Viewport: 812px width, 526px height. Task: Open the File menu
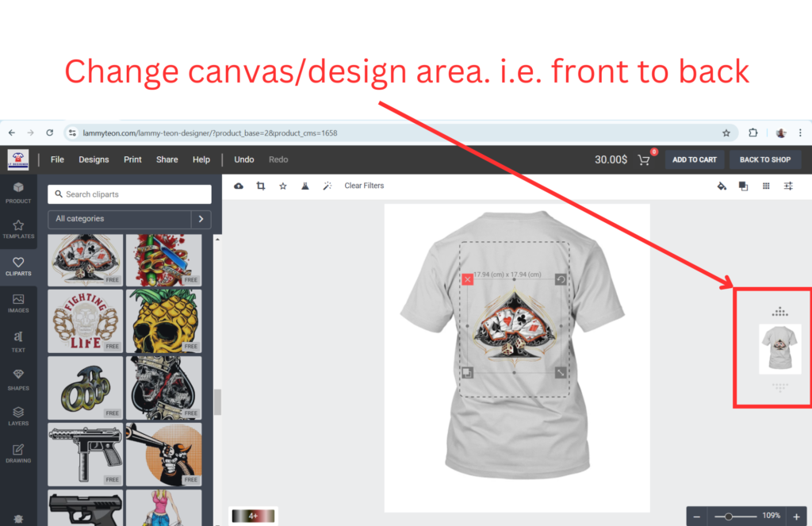57,159
